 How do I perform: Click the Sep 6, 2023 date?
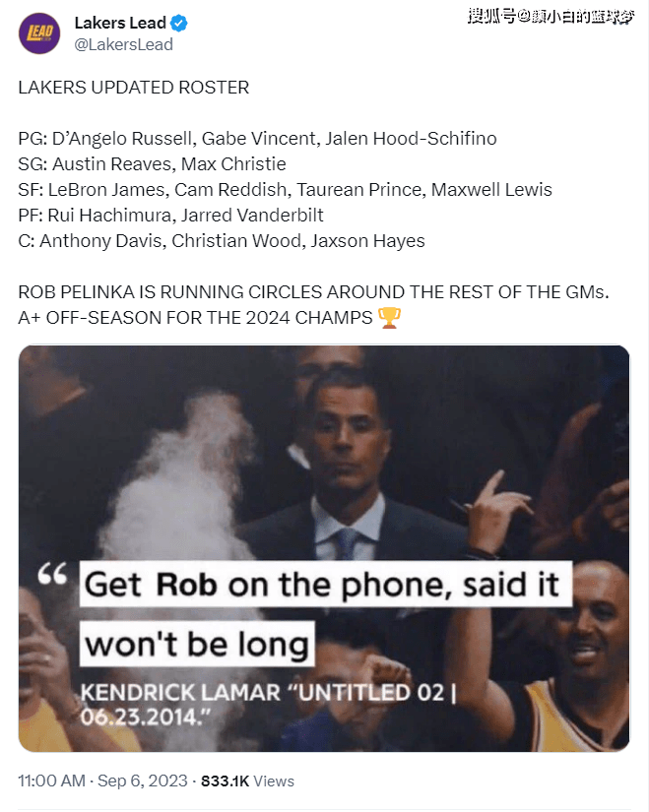pos(143,781)
